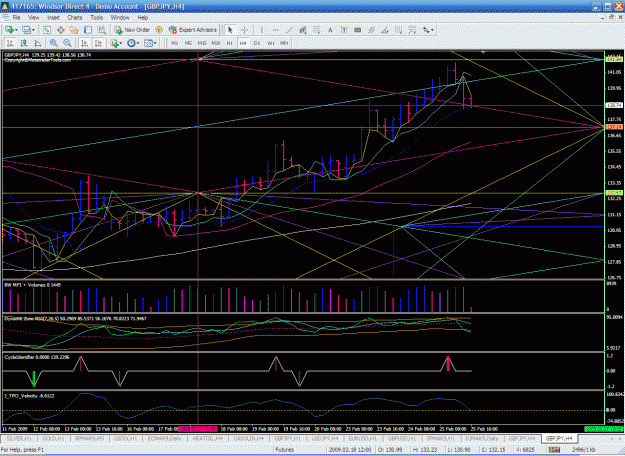The width and height of the screenshot is (625, 456).
Task: Select the Rectangle drawing tool
Action: (x=358, y=30)
